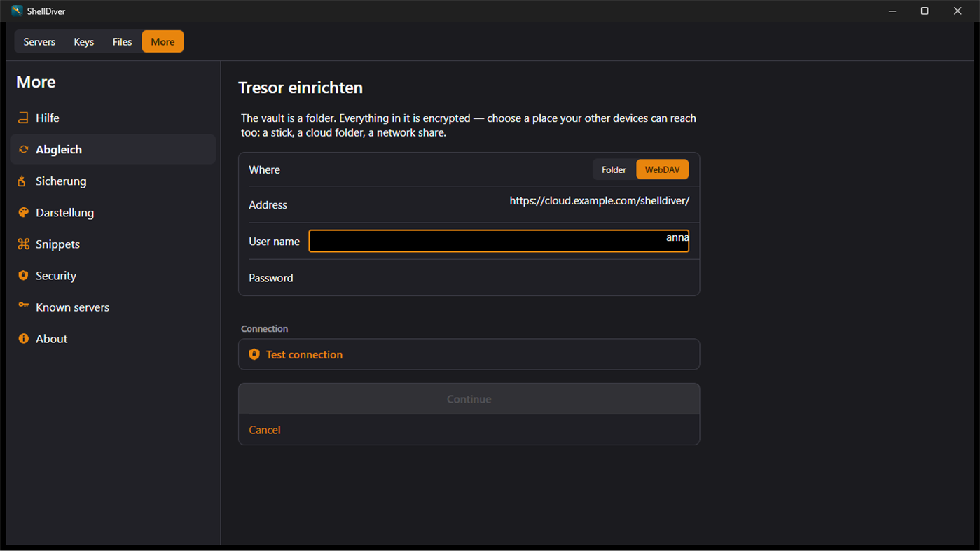Open the Snippets section

pos(113,244)
